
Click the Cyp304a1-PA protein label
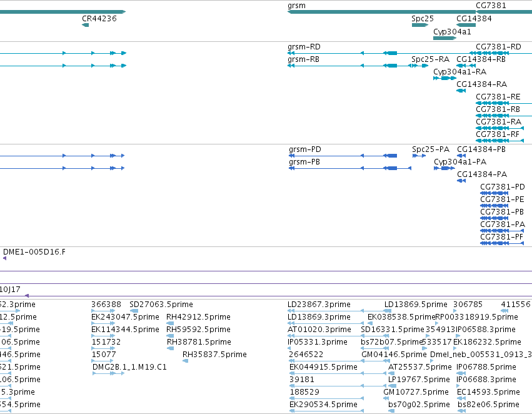[x=460, y=162]
